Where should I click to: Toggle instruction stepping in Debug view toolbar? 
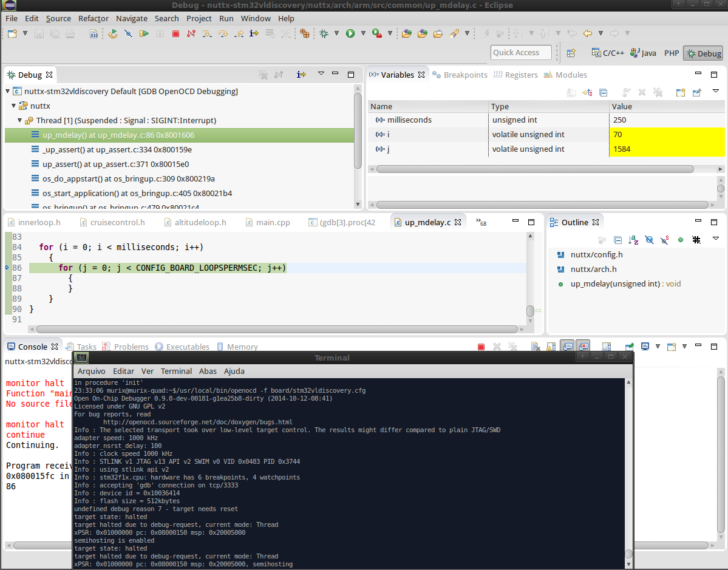[301, 74]
